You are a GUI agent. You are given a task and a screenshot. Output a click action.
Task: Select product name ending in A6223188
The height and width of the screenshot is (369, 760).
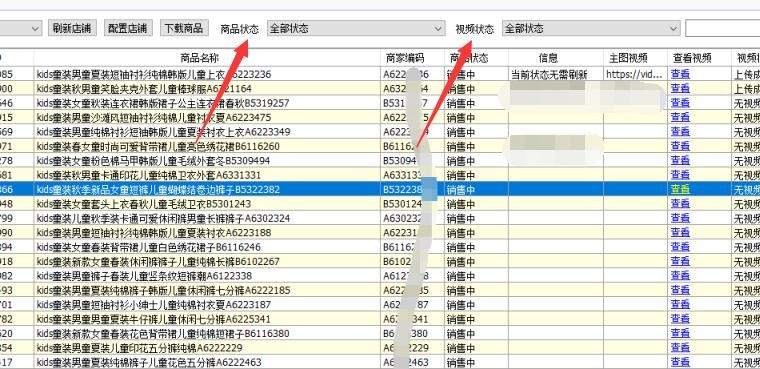tap(154, 233)
